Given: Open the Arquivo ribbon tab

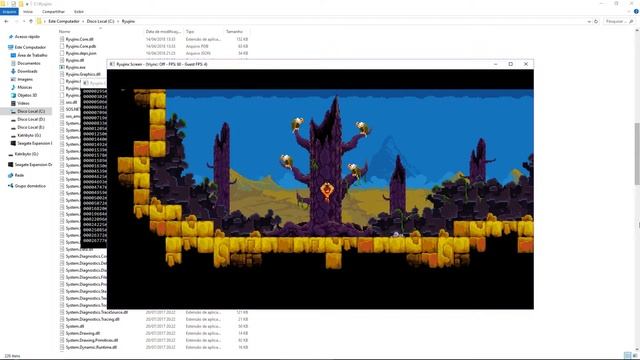Looking at the screenshot, I should [9, 12].
